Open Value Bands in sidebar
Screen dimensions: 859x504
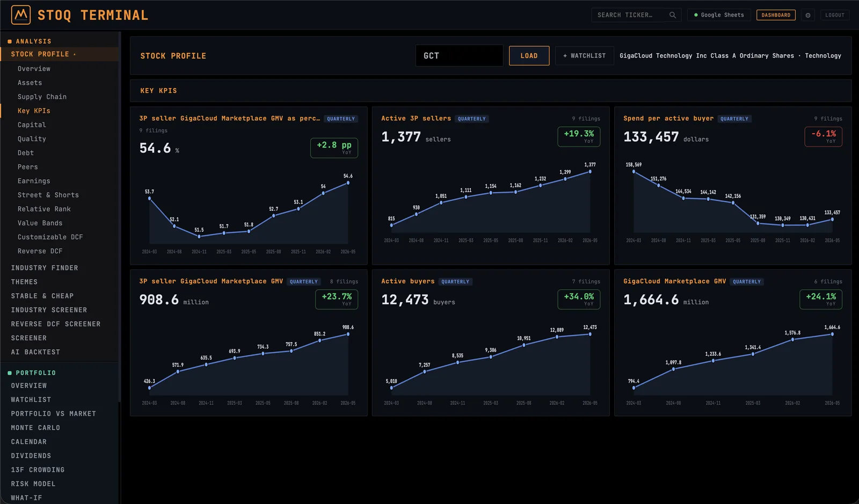[x=40, y=223]
